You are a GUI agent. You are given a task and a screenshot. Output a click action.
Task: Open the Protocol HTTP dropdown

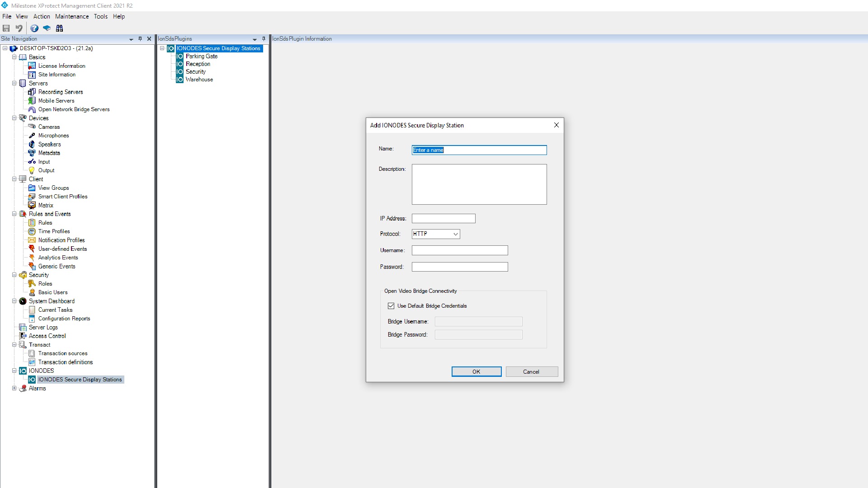436,234
